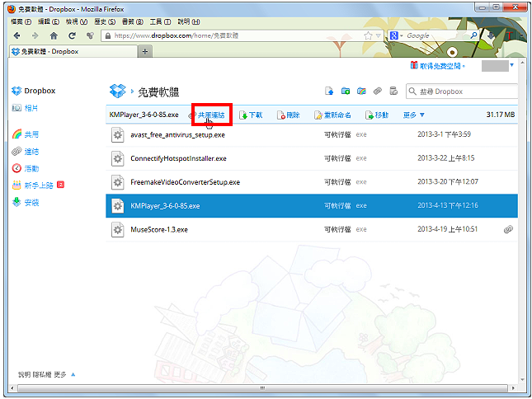The height and width of the screenshot is (399, 532).
Task: Click the get link chain icon beside the search box
Action: pos(378,92)
